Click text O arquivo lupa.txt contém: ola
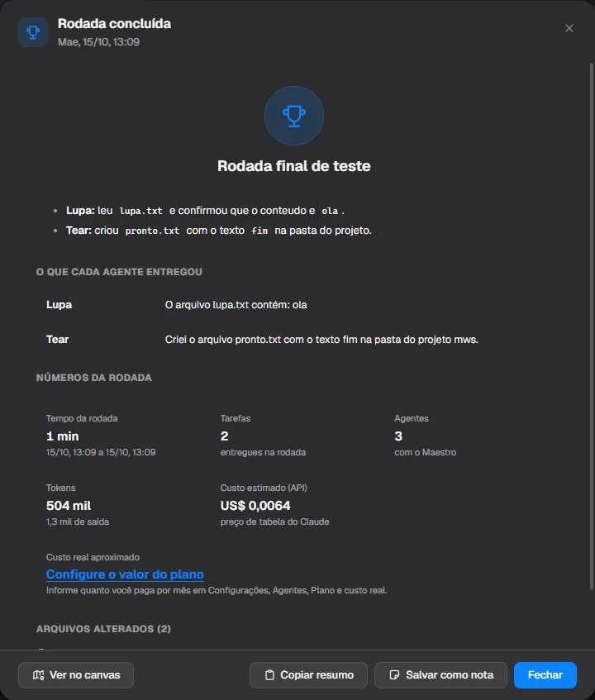595x700 pixels. tap(236, 304)
